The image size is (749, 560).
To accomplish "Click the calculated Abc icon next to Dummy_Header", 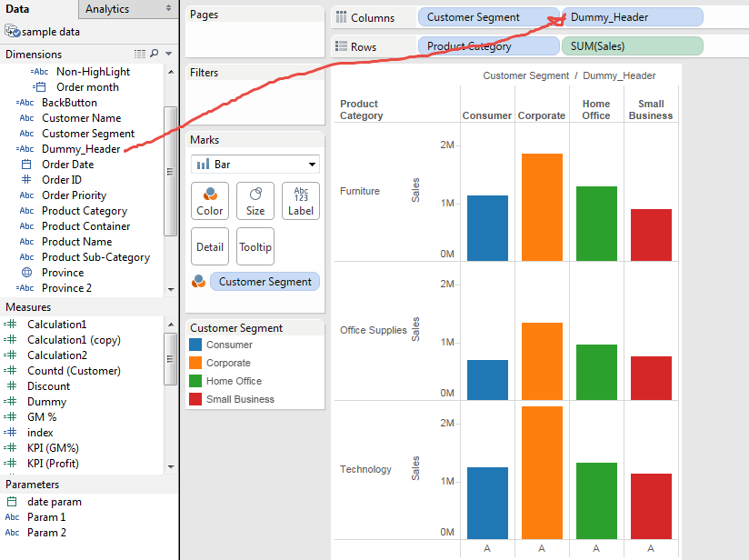I will coord(25,149).
